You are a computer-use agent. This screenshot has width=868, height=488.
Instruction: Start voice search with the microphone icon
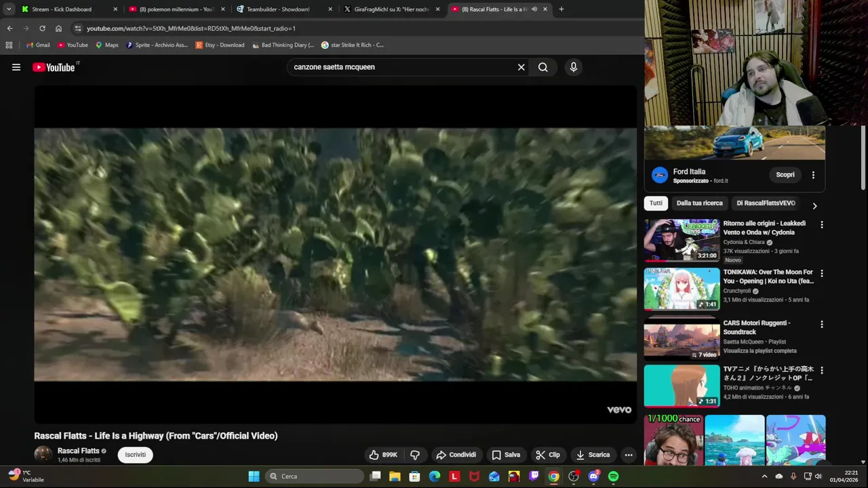click(x=574, y=67)
